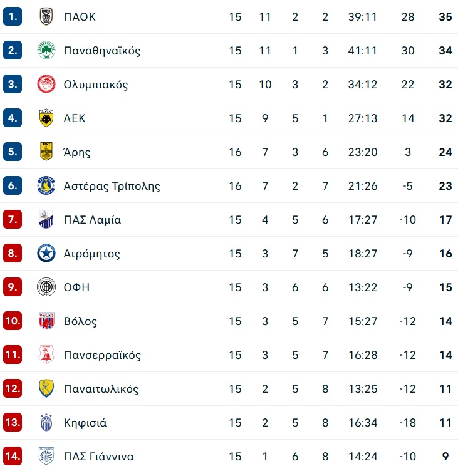This screenshot has height=476, width=458.
Task: Click the Παναθηναϊκός shamrock logo
Action: click(46, 50)
